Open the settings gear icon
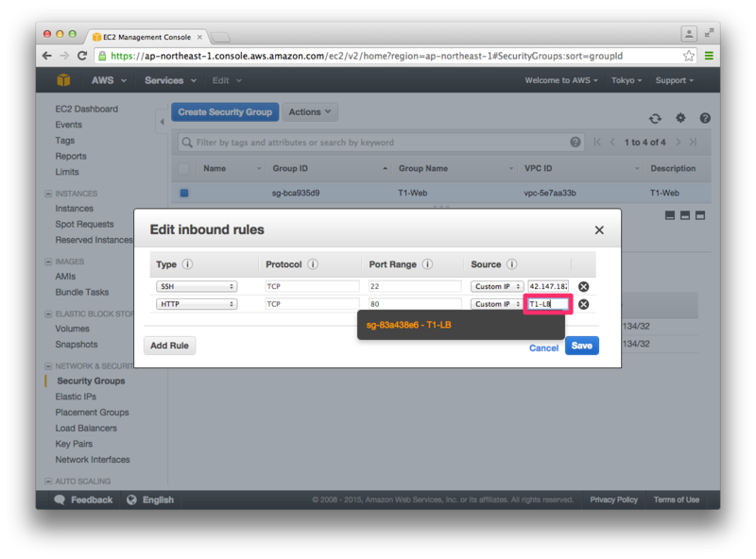Viewport: 756px width, 559px height. (x=680, y=118)
